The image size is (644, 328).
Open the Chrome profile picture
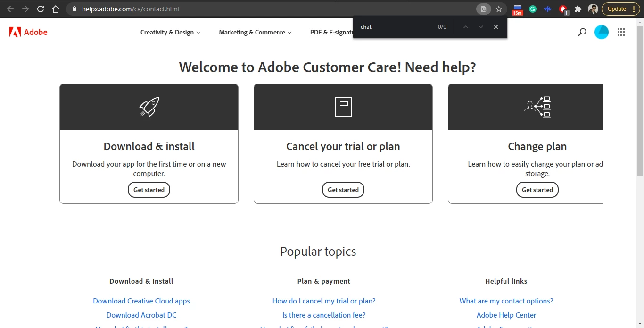coord(593,9)
